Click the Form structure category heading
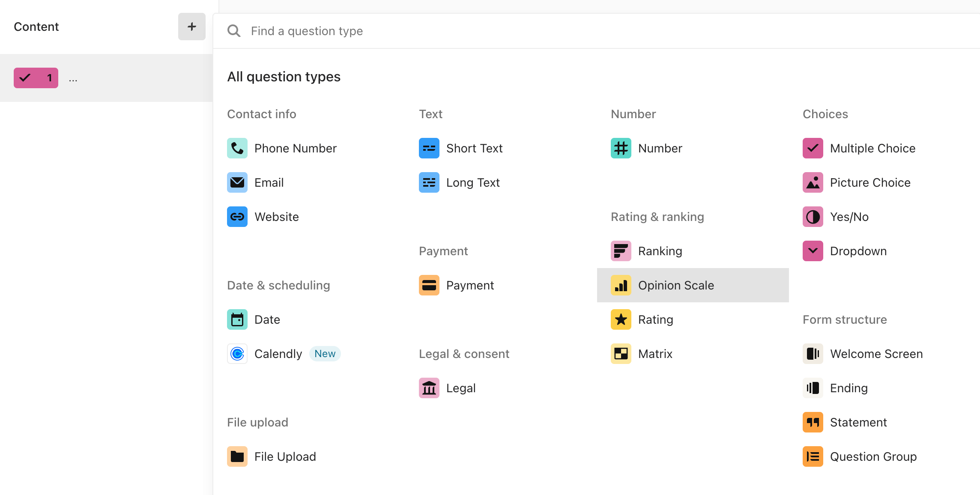Viewport: 980px width, 495px height. point(845,319)
